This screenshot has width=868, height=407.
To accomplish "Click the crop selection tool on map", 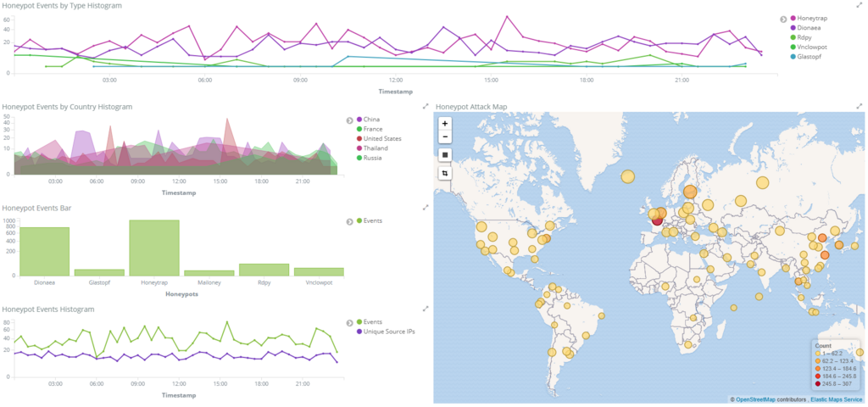I will [x=445, y=173].
